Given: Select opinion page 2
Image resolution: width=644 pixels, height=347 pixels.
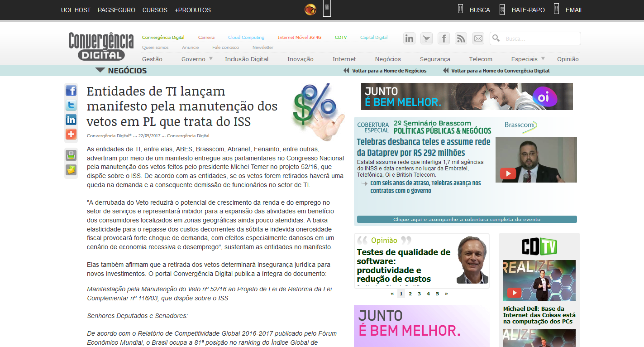Looking at the screenshot, I should 410,294.
